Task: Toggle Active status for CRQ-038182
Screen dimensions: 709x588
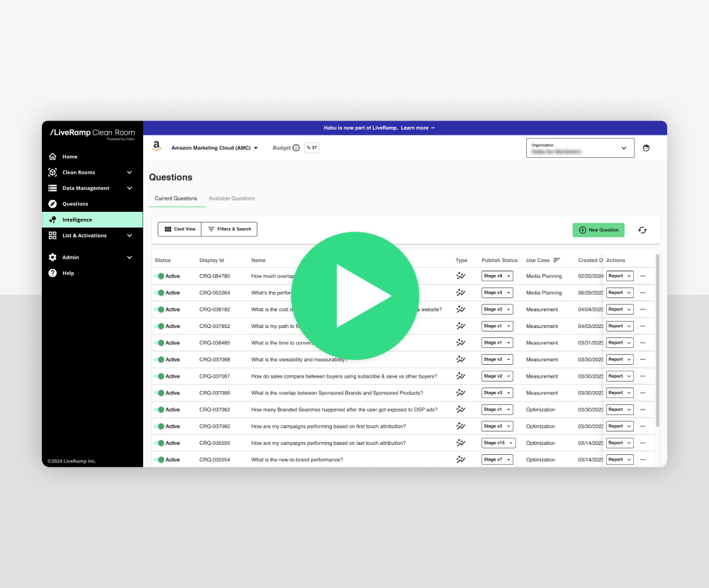Action: pos(159,310)
